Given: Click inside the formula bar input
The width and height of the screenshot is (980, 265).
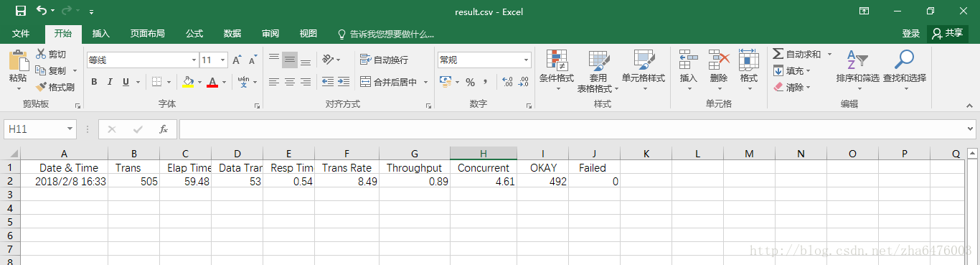Looking at the screenshot, I should coord(571,129).
